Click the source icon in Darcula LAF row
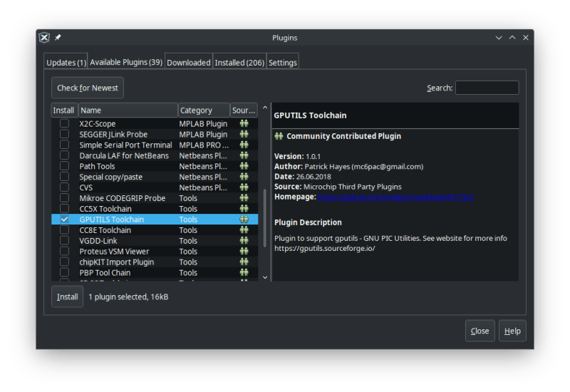This screenshot has height=392, width=570. (x=244, y=155)
